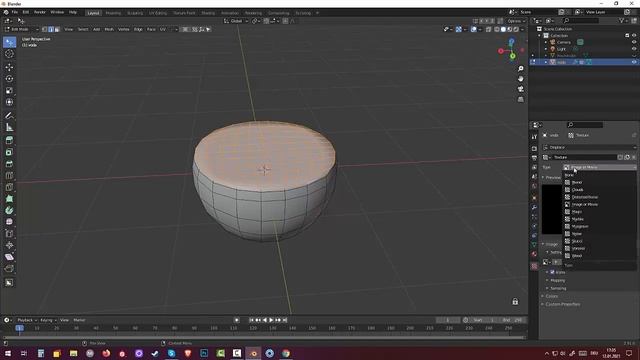
Task: Open the Texture properties tab icon
Action: point(534,266)
